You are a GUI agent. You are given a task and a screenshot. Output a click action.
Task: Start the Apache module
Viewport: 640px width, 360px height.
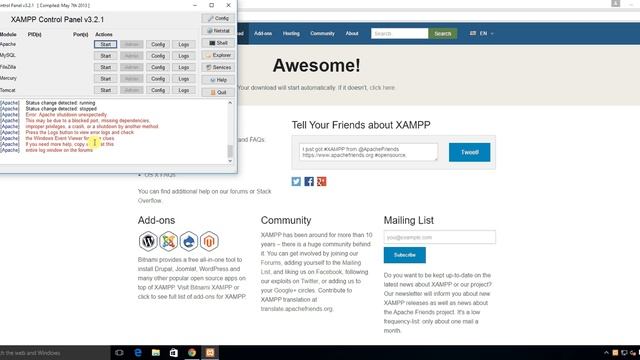105,44
